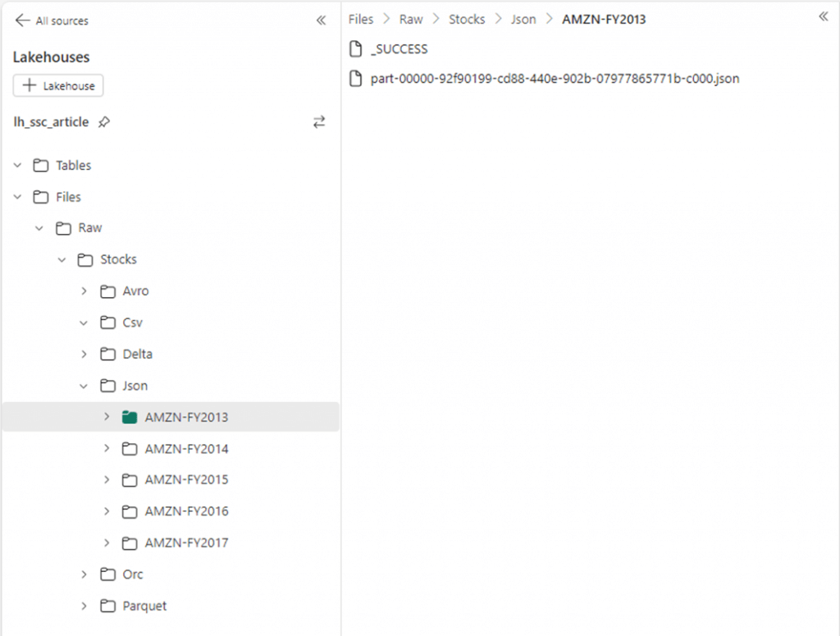Image resolution: width=840 pixels, height=636 pixels.
Task: Select the Orc label
Action: pyautogui.click(x=133, y=574)
